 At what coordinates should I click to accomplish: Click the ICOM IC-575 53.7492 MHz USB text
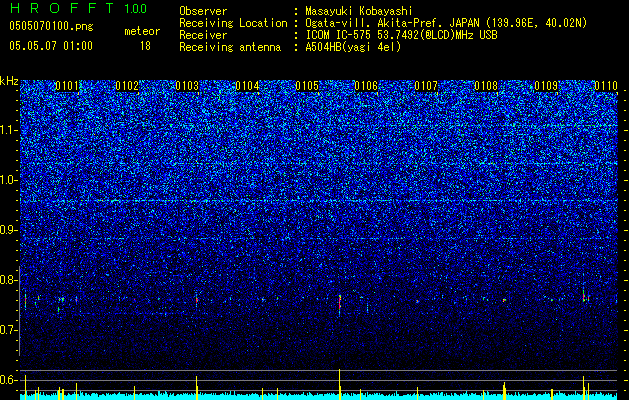coord(401,35)
